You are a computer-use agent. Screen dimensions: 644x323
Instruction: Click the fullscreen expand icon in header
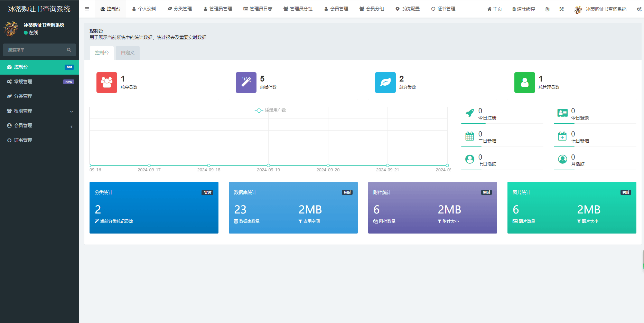(561, 9)
